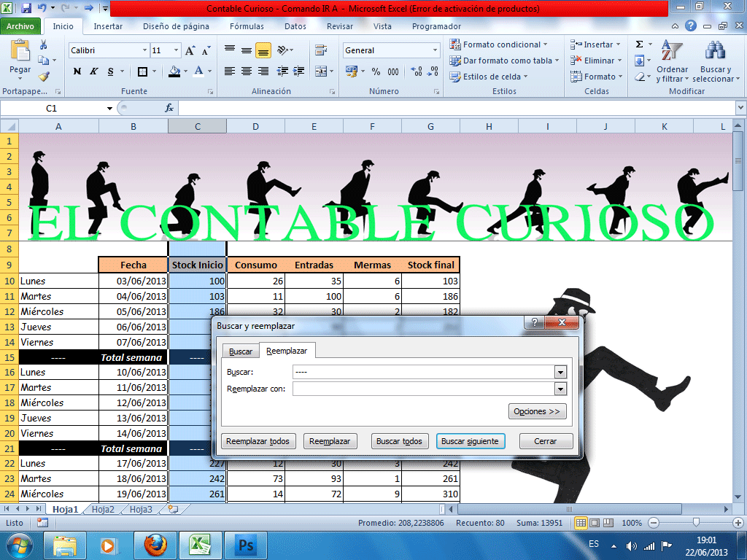Screen dimensions: 747x560
Task: Toggle italic (K) formatting
Action: tap(94, 71)
